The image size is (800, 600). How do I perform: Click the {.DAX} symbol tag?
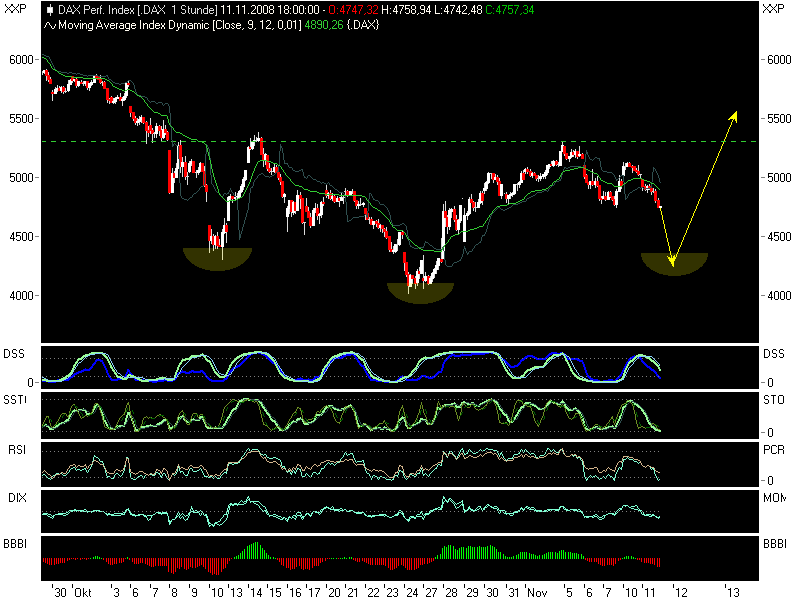(363, 25)
